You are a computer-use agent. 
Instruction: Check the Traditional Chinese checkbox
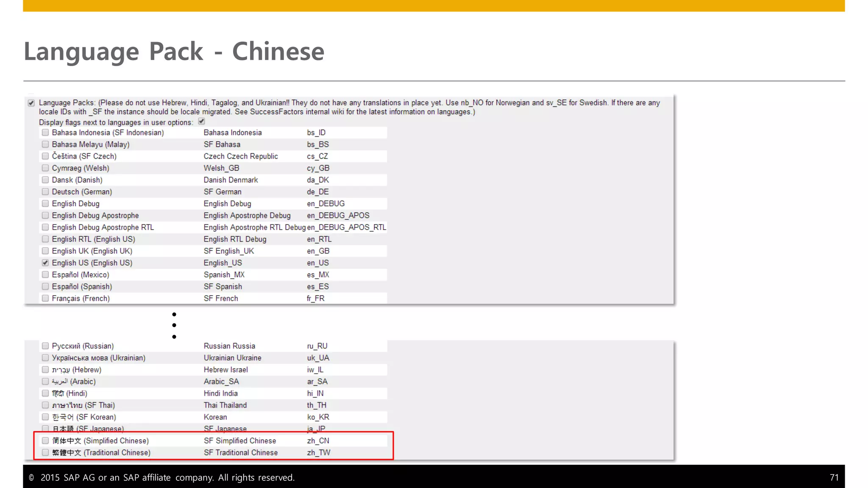[45, 453]
